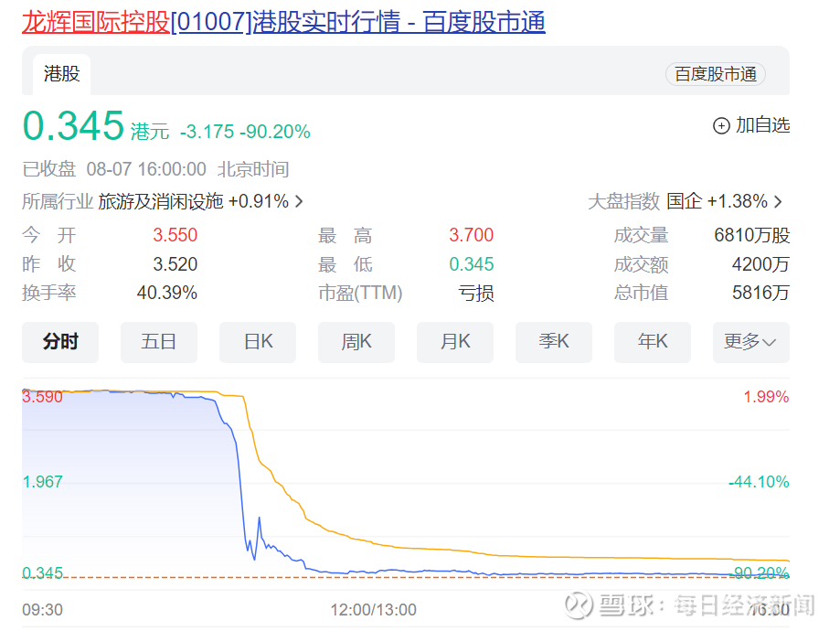
Task: Switch to 月K chart tab
Action: click(455, 342)
